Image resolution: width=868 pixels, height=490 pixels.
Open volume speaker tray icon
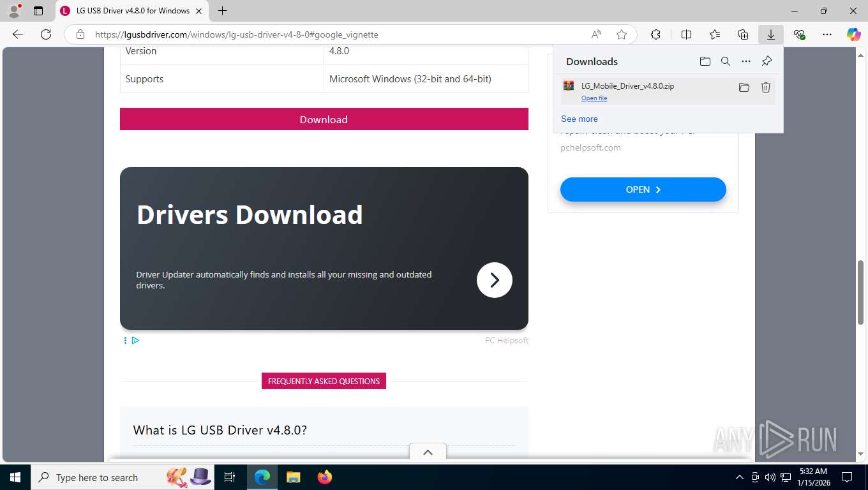click(x=770, y=477)
